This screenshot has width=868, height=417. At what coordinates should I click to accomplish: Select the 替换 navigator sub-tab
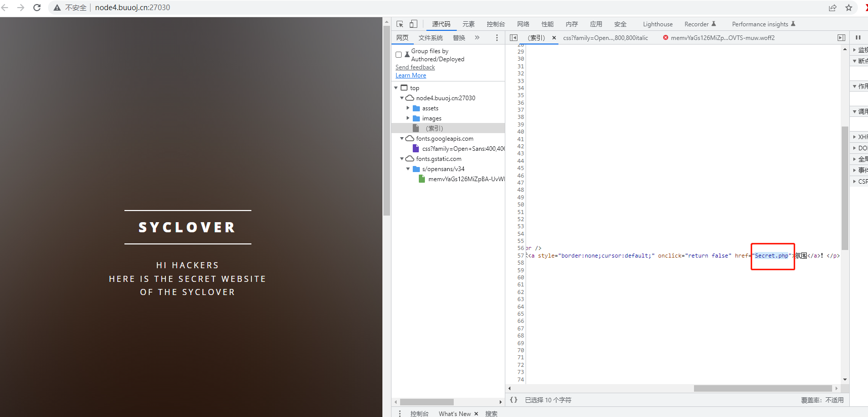click(x=459, y=37)
